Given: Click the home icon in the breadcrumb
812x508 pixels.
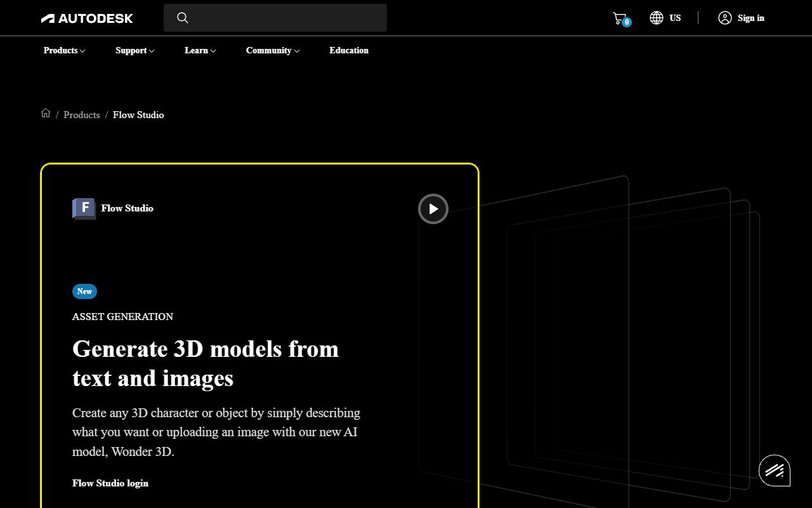Looking at the screenshot, I should [x=46, y=113].
